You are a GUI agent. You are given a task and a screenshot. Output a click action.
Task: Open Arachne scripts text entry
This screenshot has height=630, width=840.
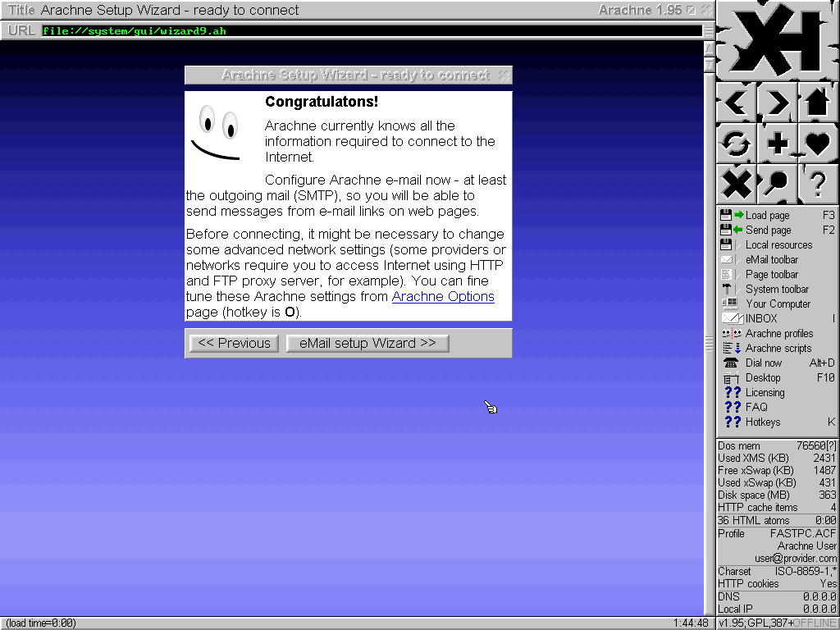coord(778,348)
